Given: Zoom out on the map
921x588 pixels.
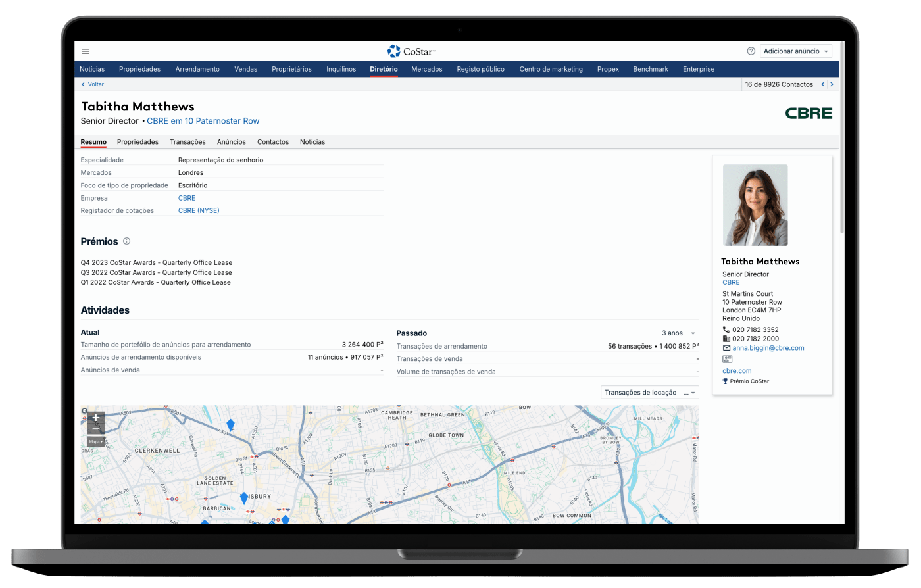Looking at the screenshot, I should tap(96, 429).
